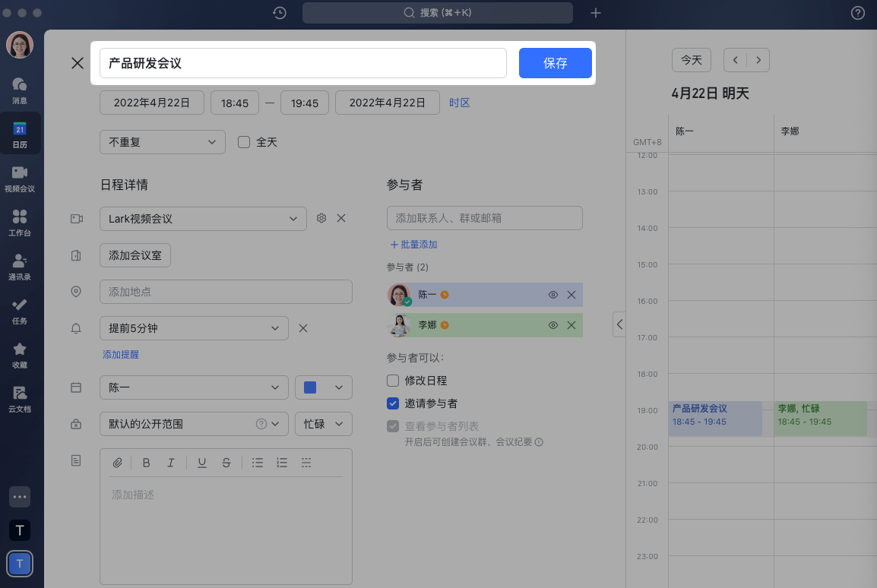Click the more (three dots) sidebar button

[x=20, y=496]
